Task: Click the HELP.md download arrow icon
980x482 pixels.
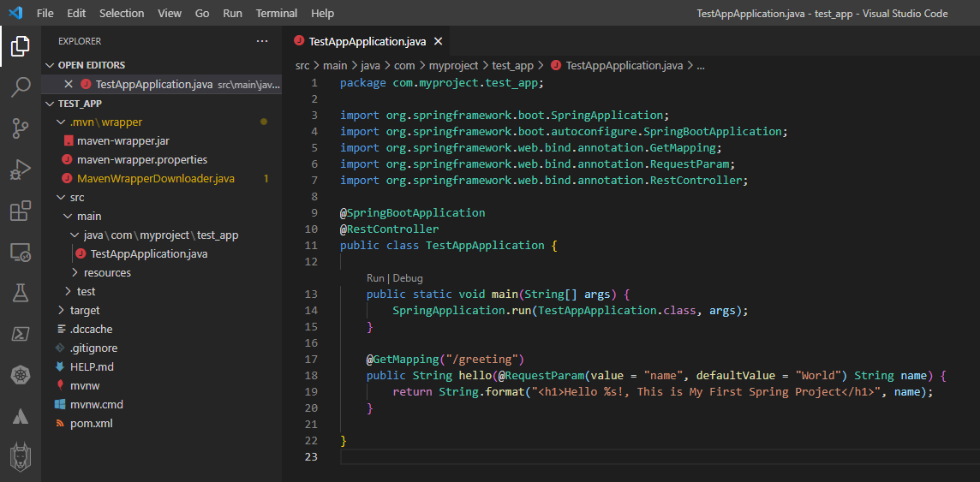Action: pos(60,366)
